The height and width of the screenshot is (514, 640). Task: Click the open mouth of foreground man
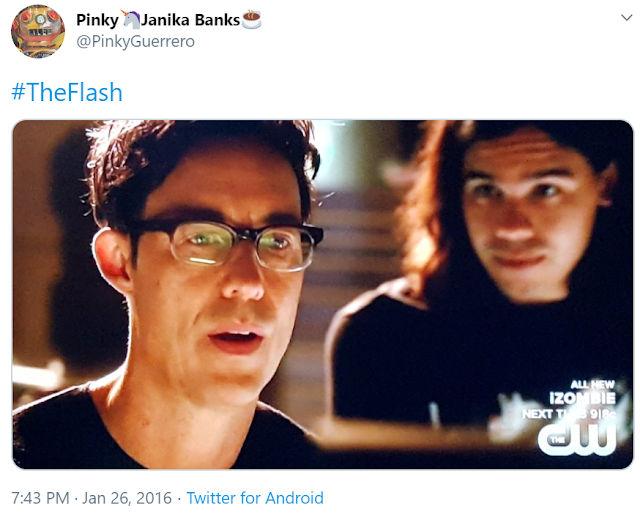pos(236,340)
